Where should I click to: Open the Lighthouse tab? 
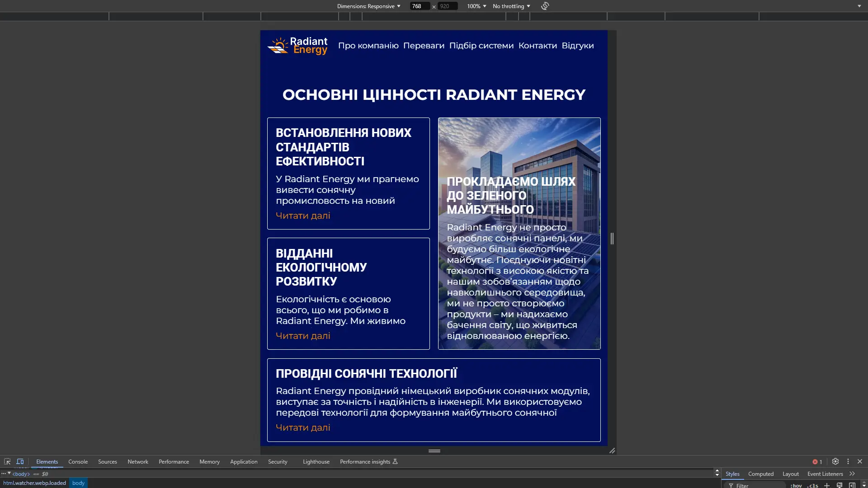(x=316, y=461)
